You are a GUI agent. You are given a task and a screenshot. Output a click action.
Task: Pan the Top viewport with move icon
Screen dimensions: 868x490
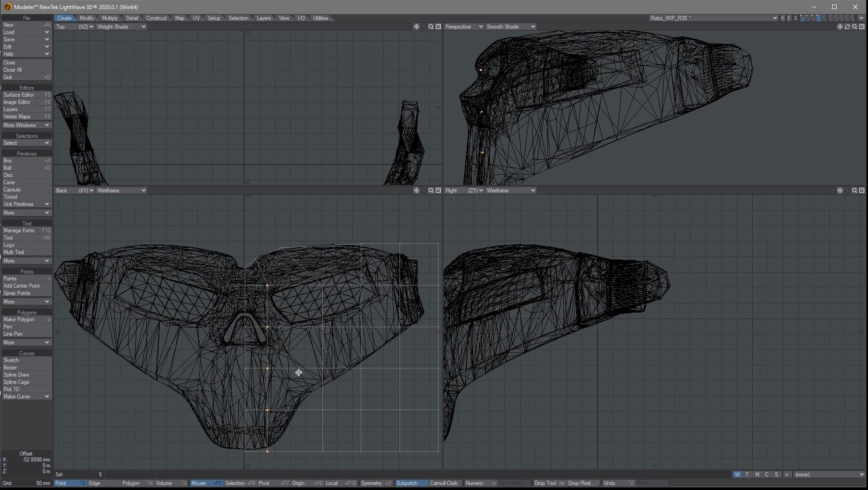click(416, 27)
